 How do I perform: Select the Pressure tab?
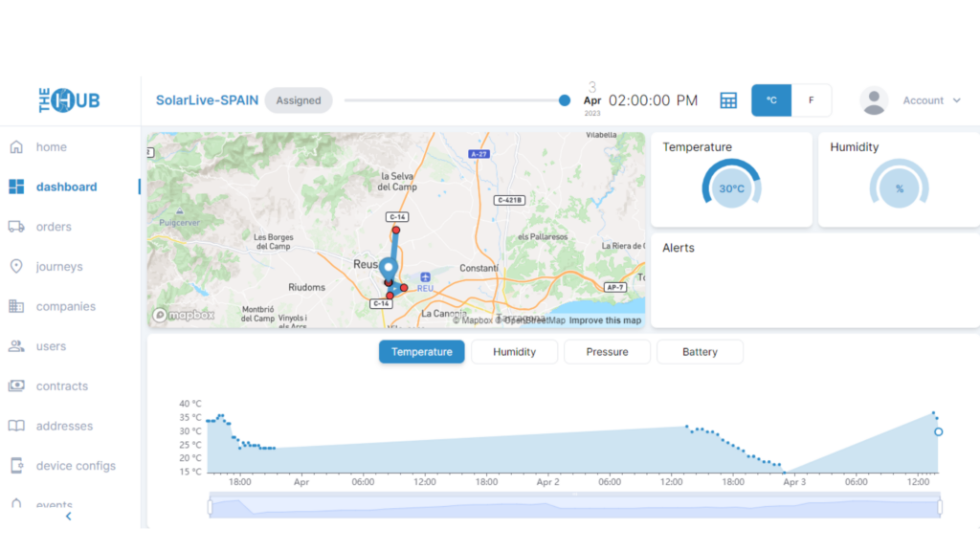click(607, 351)
